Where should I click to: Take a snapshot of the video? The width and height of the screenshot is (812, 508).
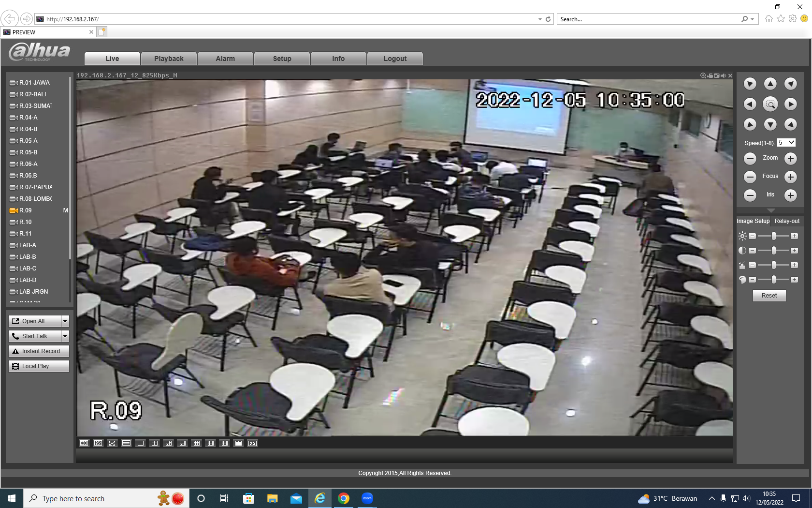(x=717, y=75)
